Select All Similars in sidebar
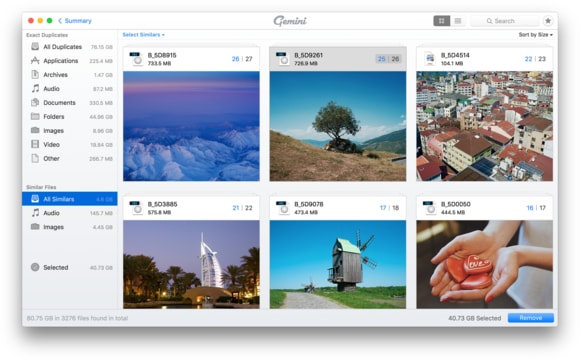Image resolution: width=580 pixels, height=361 pixels. [70, 199]
